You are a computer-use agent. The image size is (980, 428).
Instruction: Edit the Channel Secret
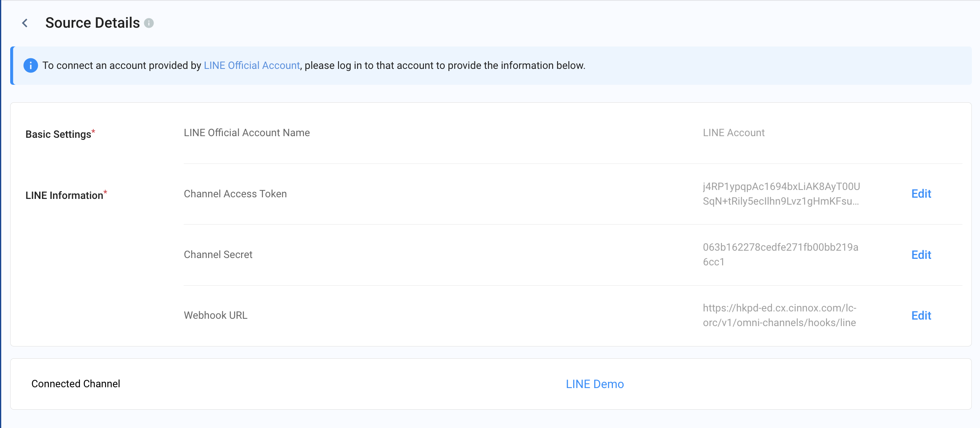pyautogui.click(x=921, y=255)
